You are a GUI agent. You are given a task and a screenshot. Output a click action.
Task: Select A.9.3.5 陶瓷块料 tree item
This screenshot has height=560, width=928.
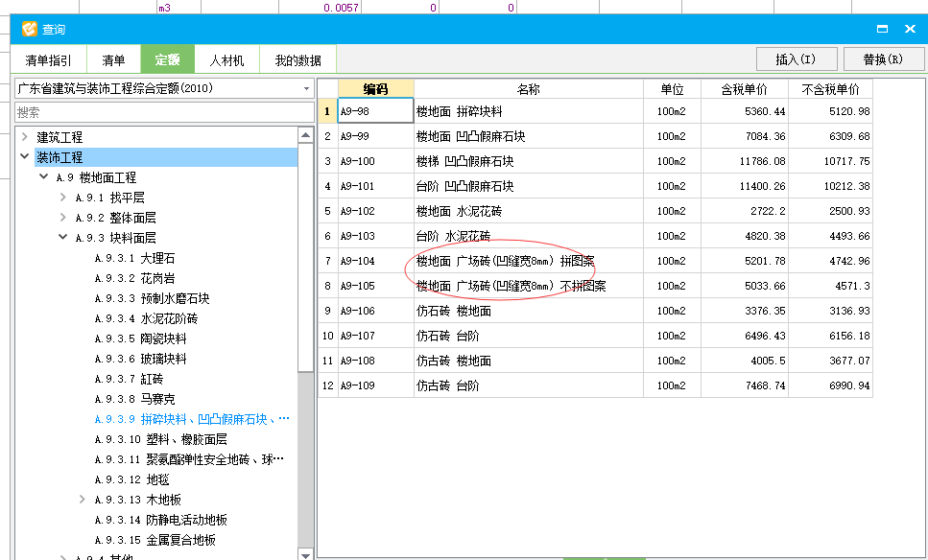140,338
